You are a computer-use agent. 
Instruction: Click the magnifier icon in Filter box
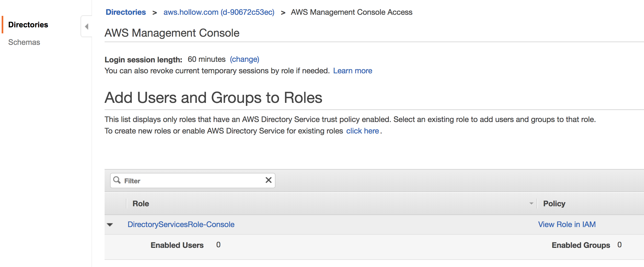pyautogui.click(x=117, y=180)
